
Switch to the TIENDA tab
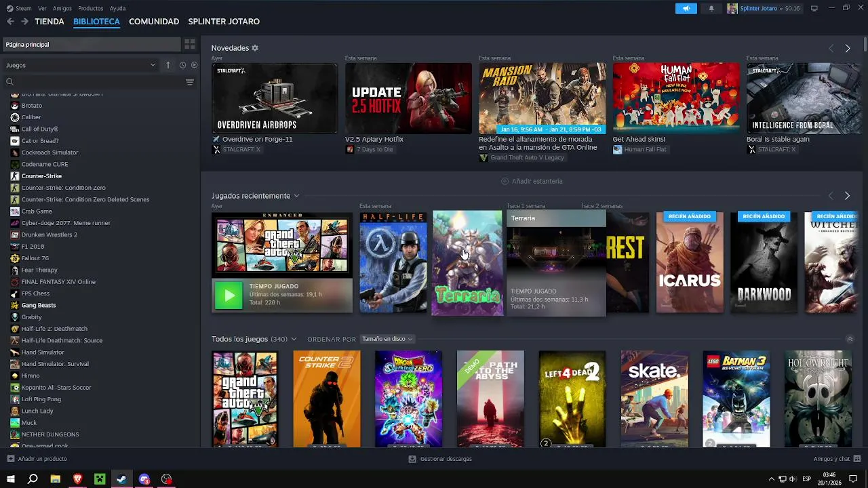50,22
